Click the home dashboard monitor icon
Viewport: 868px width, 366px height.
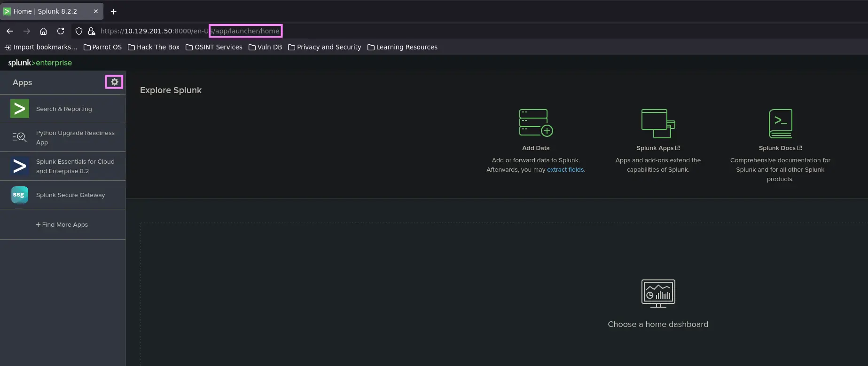[658, 294]
